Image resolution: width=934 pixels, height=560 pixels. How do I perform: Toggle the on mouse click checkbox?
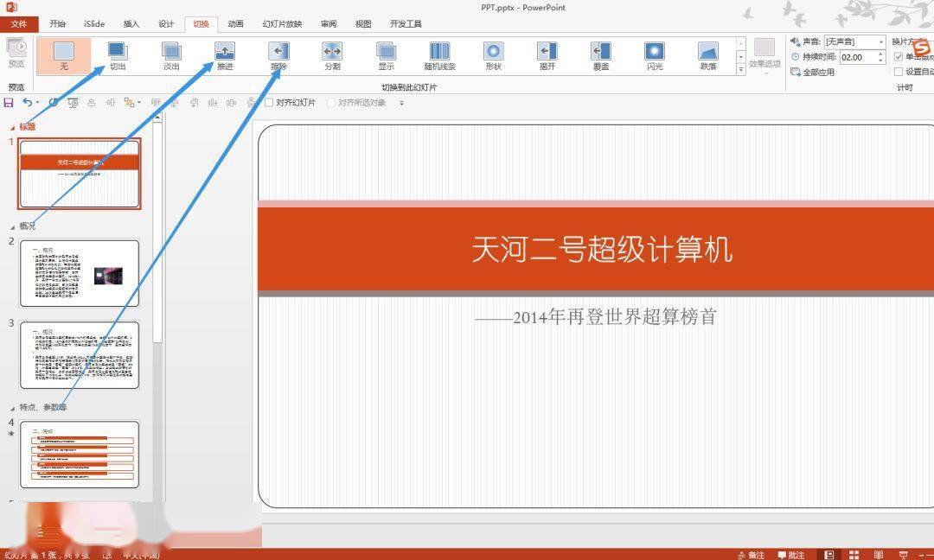point(899,56)
